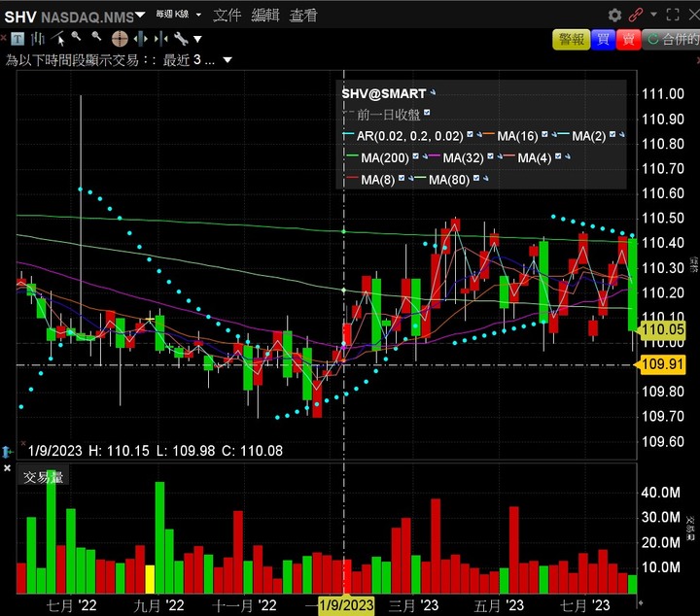Screen dimensions: 700x616
Task: Edit MA(2) study with its wrench icon
Action: click(x=622, y=134)
